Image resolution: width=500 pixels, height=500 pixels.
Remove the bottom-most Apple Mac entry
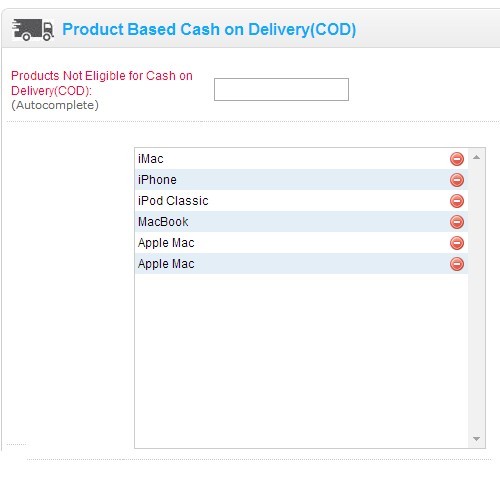click(457, 264)
